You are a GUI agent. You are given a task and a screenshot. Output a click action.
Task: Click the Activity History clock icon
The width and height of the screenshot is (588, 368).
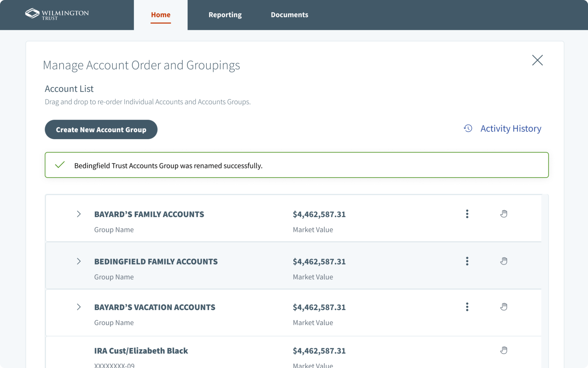tap(468, 128)
